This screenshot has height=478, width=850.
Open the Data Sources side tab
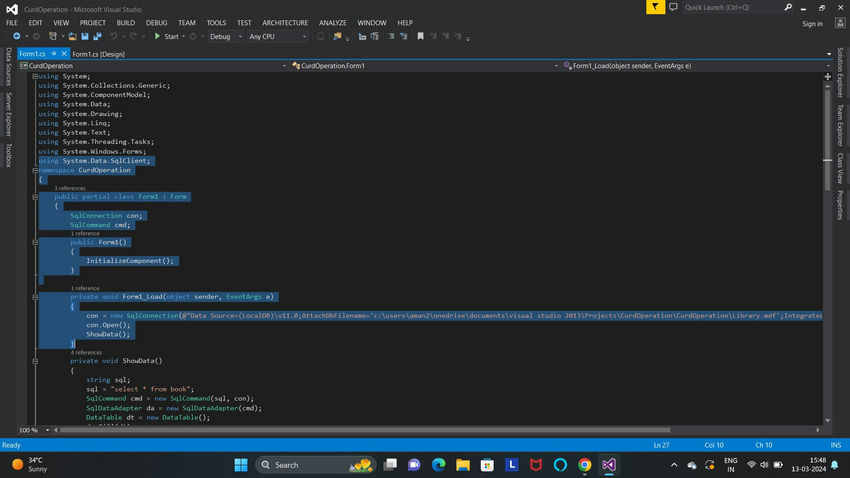tap(9, 67)
